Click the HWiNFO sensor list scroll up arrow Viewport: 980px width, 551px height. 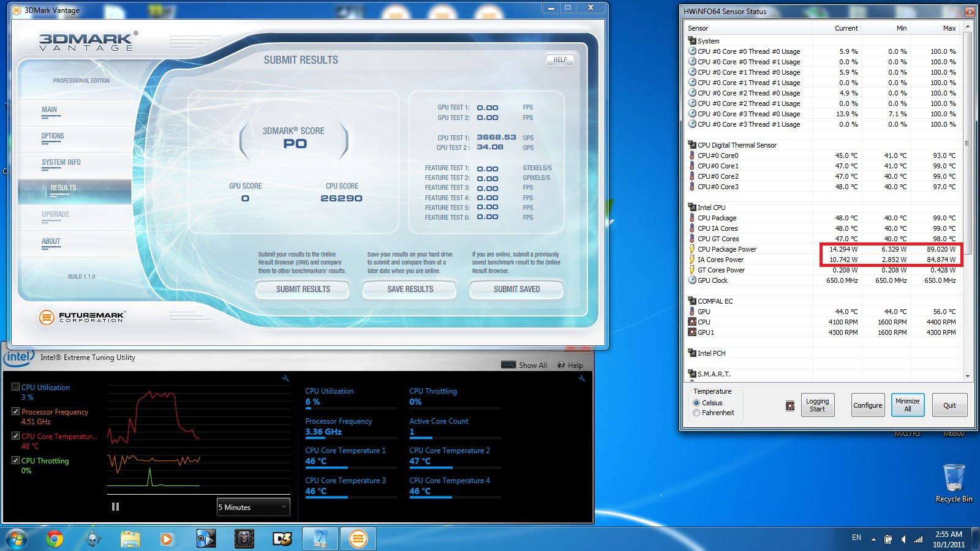click(968, 27)
